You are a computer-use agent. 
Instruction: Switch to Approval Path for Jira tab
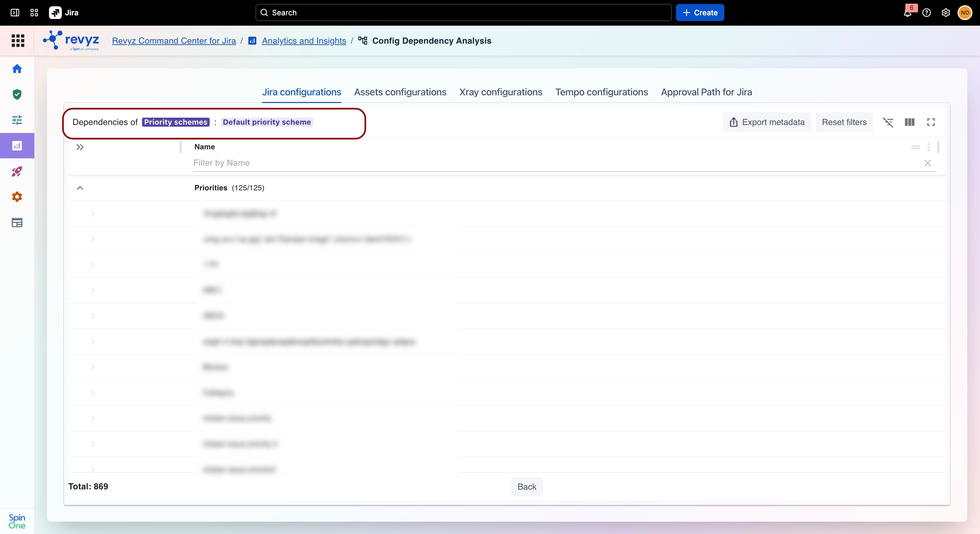tap(706, 92)
